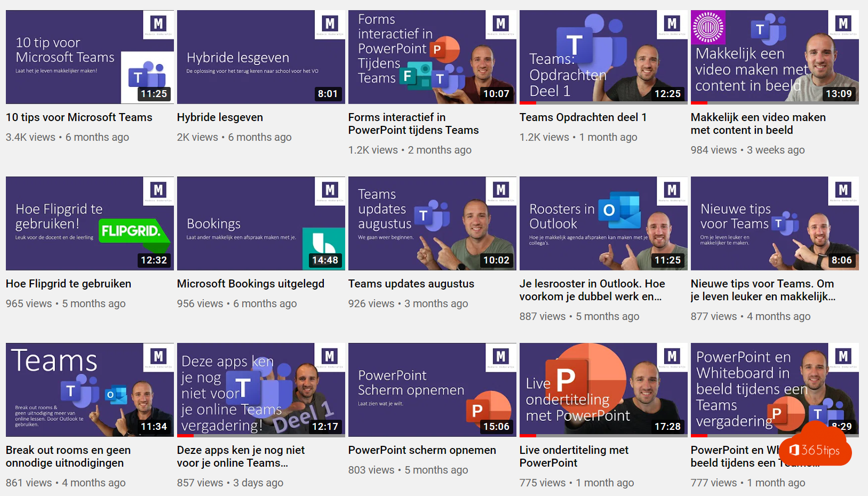Click '926 views • 3 months ago' text

tap(408, 303)
